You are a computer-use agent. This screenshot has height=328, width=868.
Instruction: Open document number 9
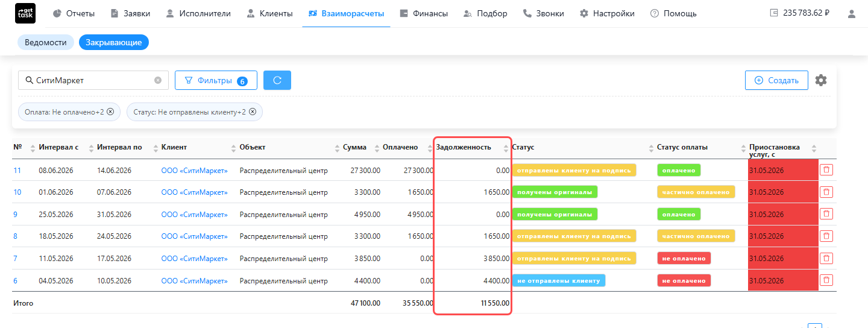click(15, 215)
